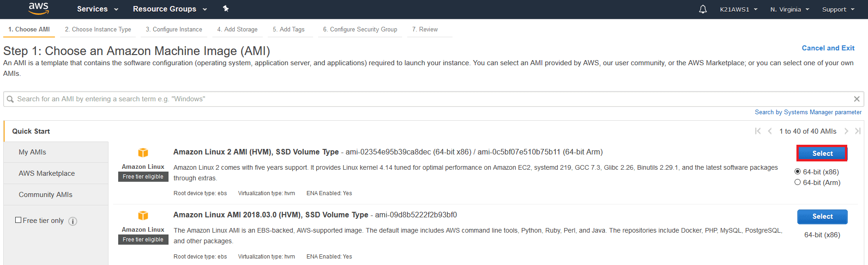868x265 pixels.
Task: Open Community AMIs in sidebar
Action: point(56,195)
